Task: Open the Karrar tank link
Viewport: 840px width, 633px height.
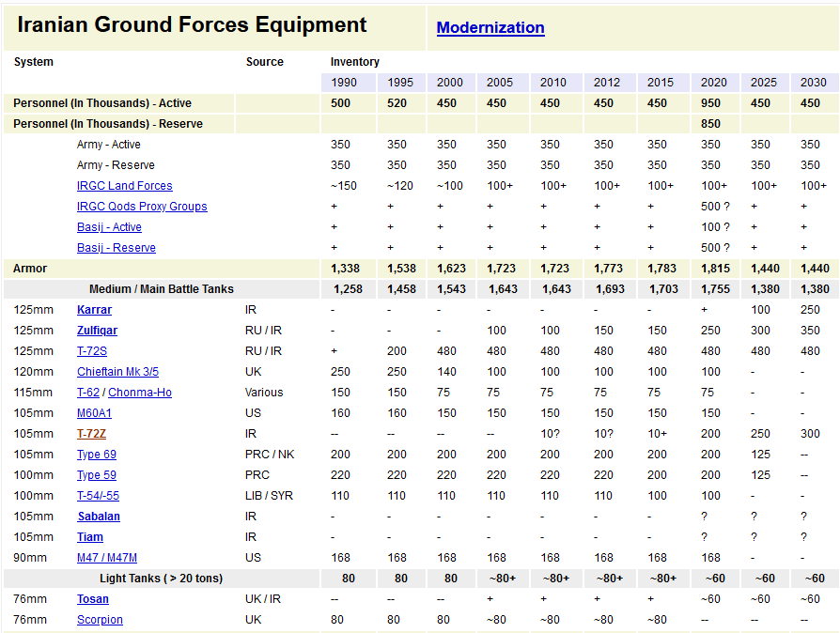Action: [94, 310]
